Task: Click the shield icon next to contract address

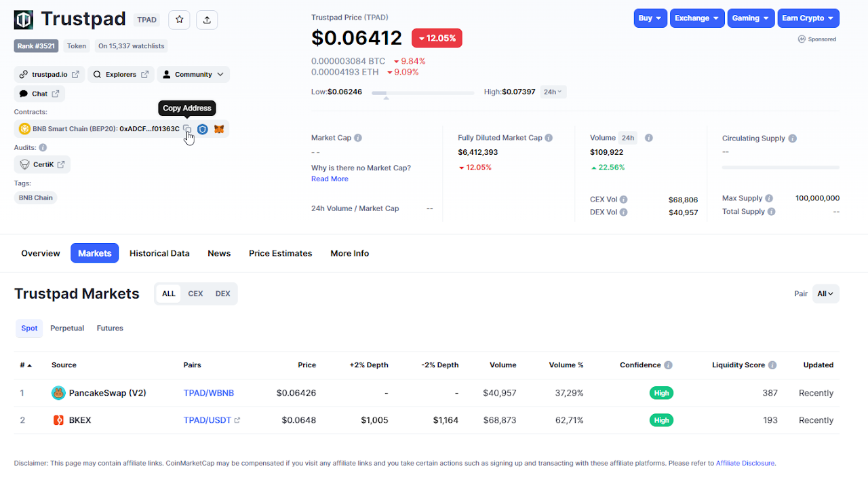Action: coord(202,129)
